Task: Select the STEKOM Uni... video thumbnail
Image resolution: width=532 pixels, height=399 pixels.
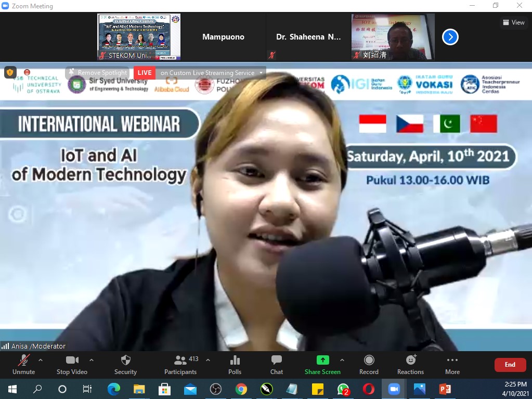Action: click(139, 37)
